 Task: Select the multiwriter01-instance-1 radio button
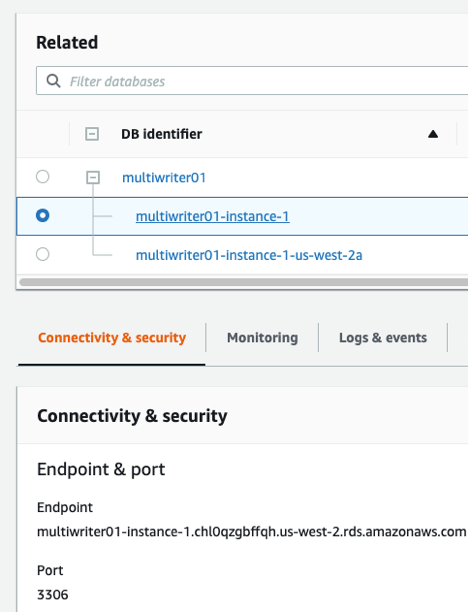pyautogui.click(x=43, y=215)
